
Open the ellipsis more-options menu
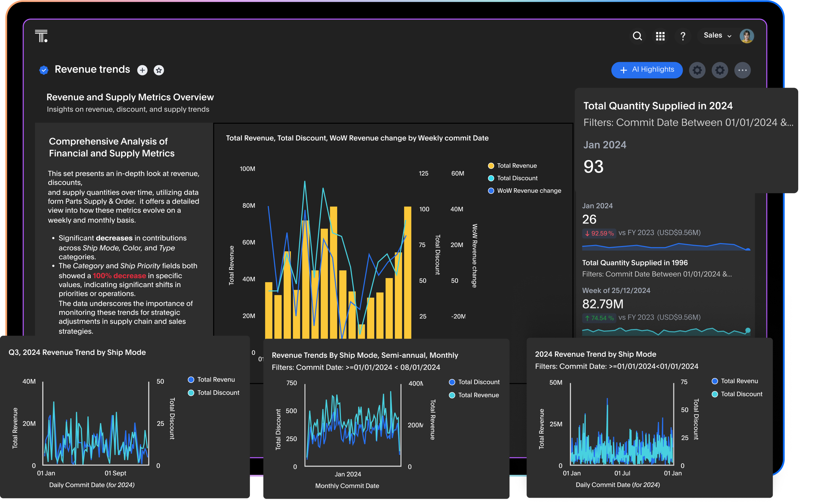pyautogui.click(x=743, y=70)
